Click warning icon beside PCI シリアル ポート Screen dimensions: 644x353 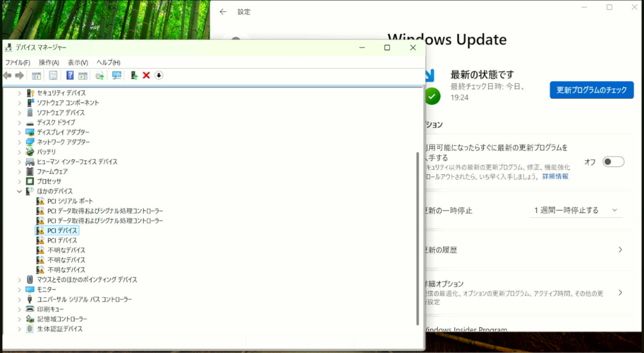point(40,201)
